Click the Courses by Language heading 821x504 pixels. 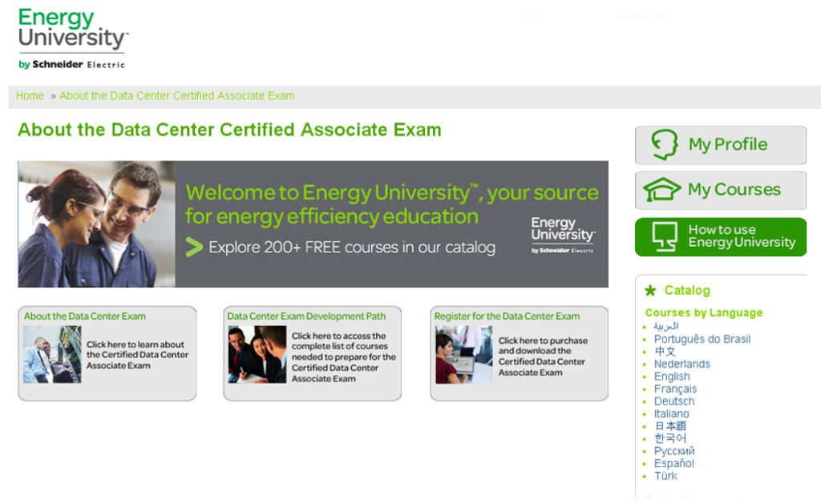tap(704, 312)
